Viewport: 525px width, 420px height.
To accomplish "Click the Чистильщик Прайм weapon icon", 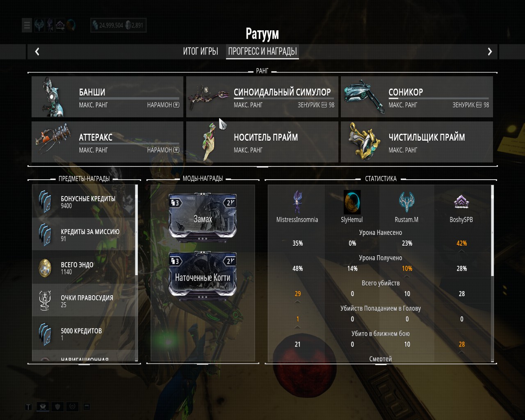I will click(x=363, y=141).
